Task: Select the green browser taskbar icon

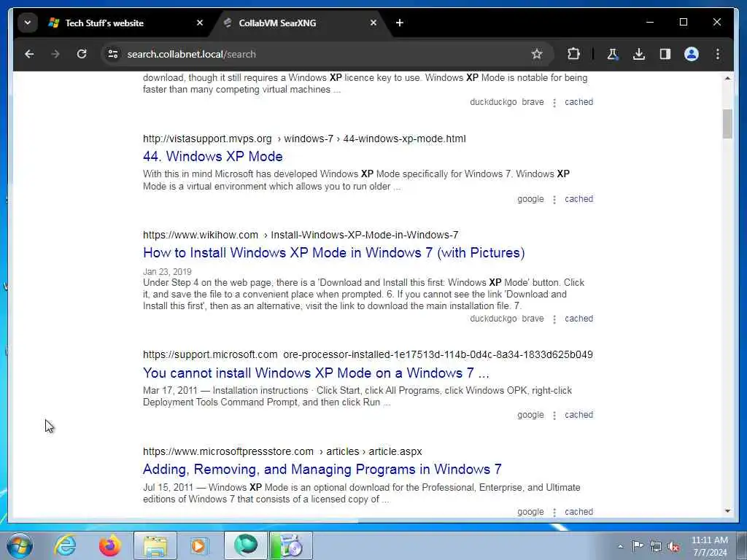Action: pyautogui.click(x=246, y=545)
